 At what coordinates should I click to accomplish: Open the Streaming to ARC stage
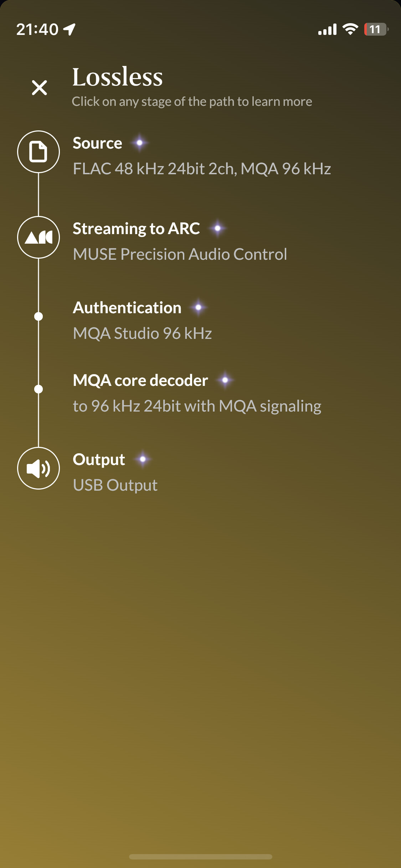click(136, 229)
